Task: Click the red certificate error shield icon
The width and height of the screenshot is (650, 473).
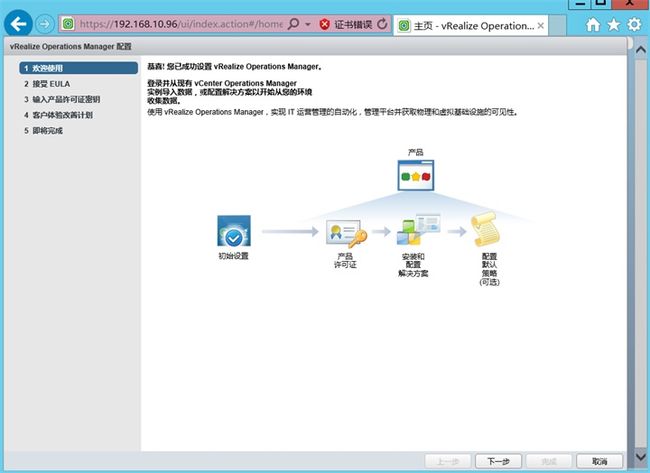Action: point(325,24)
